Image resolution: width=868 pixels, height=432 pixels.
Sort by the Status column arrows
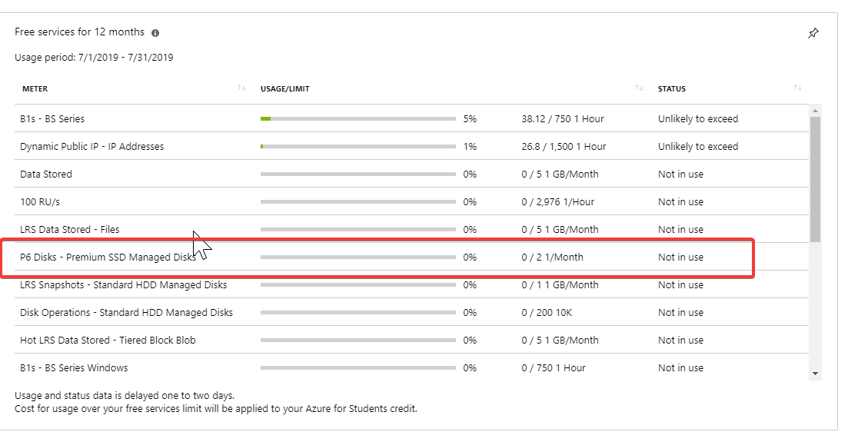pos(797,88)
